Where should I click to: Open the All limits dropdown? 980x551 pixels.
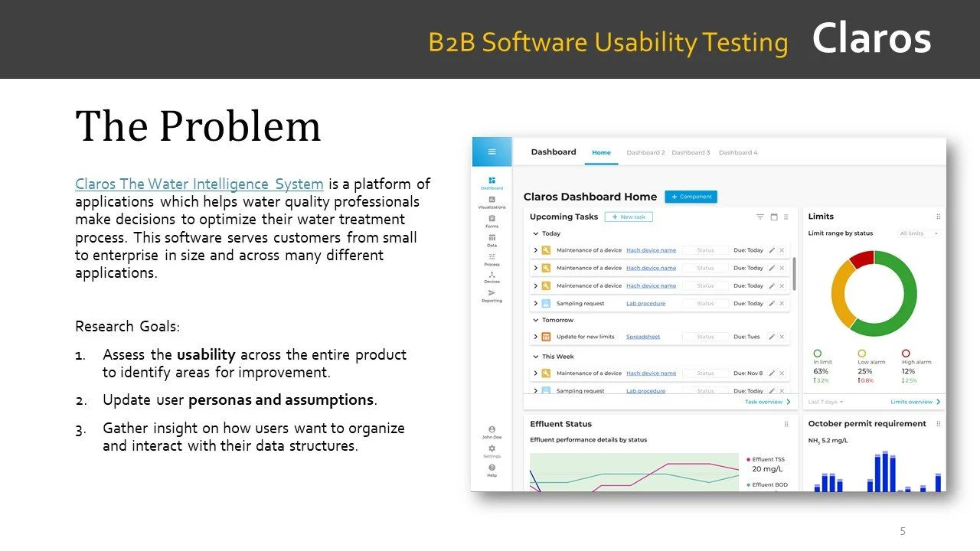pos(920,233)
